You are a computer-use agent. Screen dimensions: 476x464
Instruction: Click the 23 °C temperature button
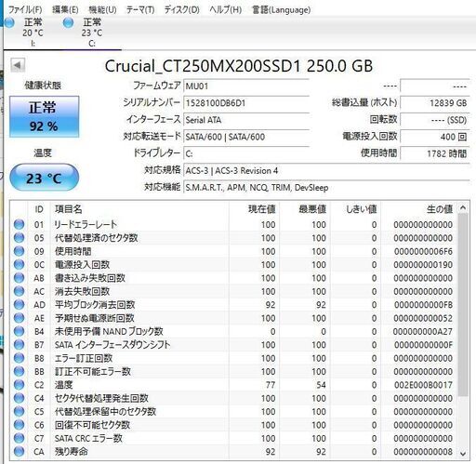[44, 178]
